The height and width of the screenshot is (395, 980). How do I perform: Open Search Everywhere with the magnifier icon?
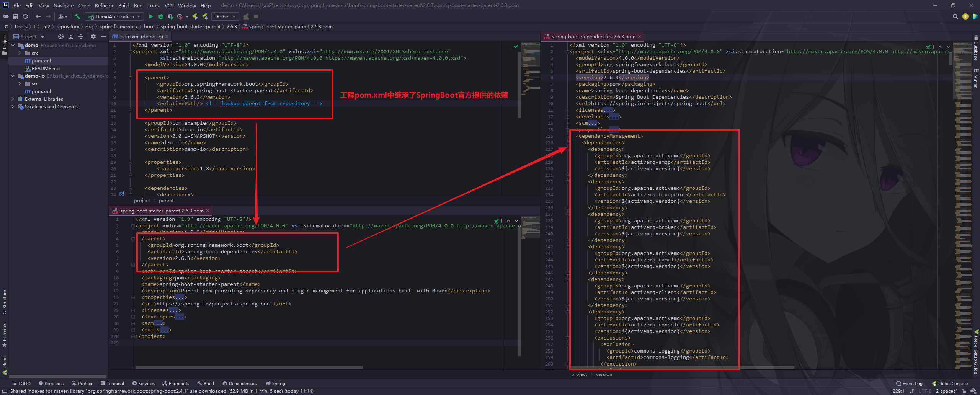[x=955, y=16]
